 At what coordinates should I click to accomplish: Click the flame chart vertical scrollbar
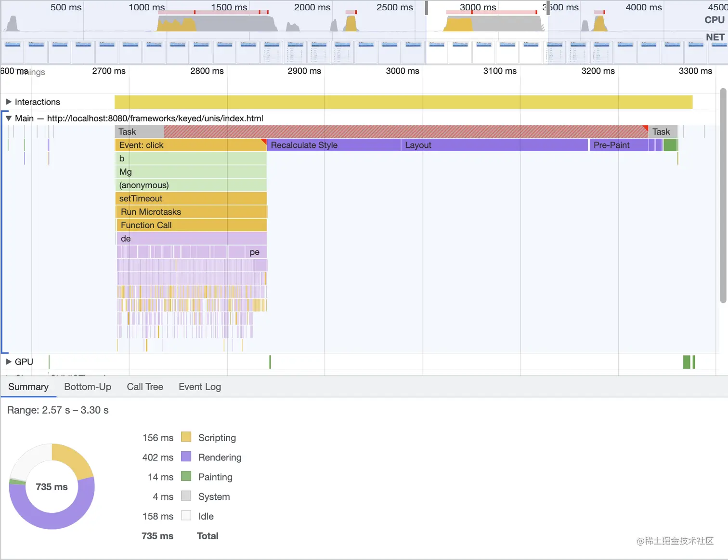[723, 195]
